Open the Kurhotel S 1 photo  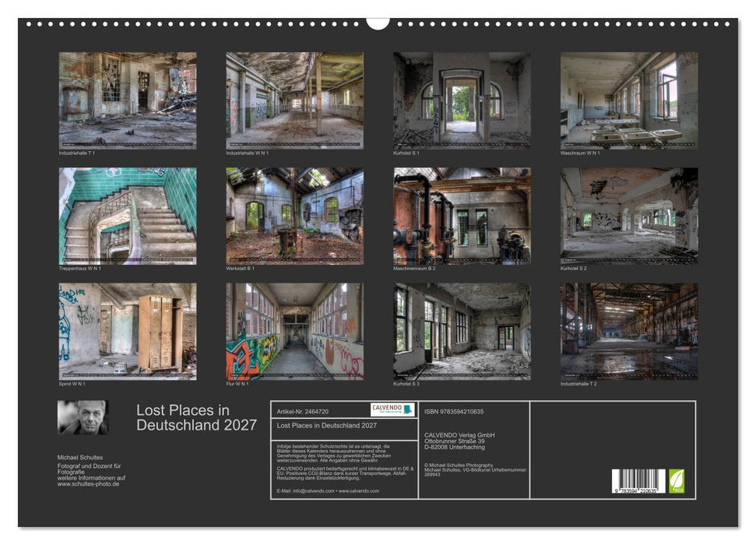pyautogui.click(x=462, y=100)
